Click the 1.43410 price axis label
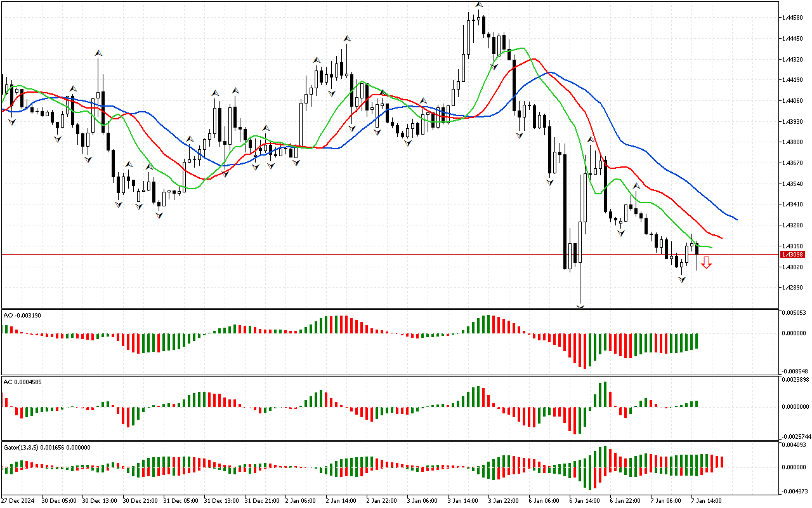The image size is (812, 508). 794,204
